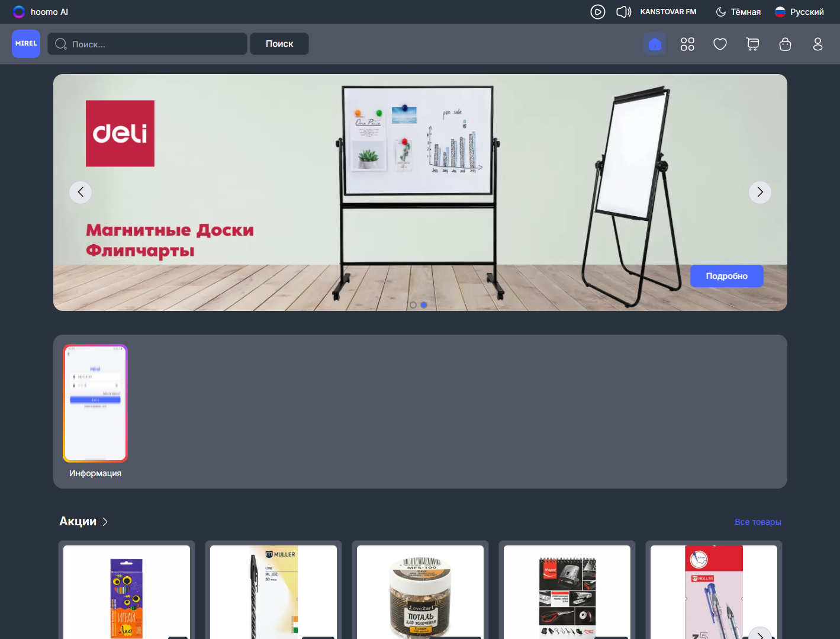Image resolution: width=840 pixels, height=639 pixels.
Task: Click the Подробно button on banner
Action: [727, 276]
